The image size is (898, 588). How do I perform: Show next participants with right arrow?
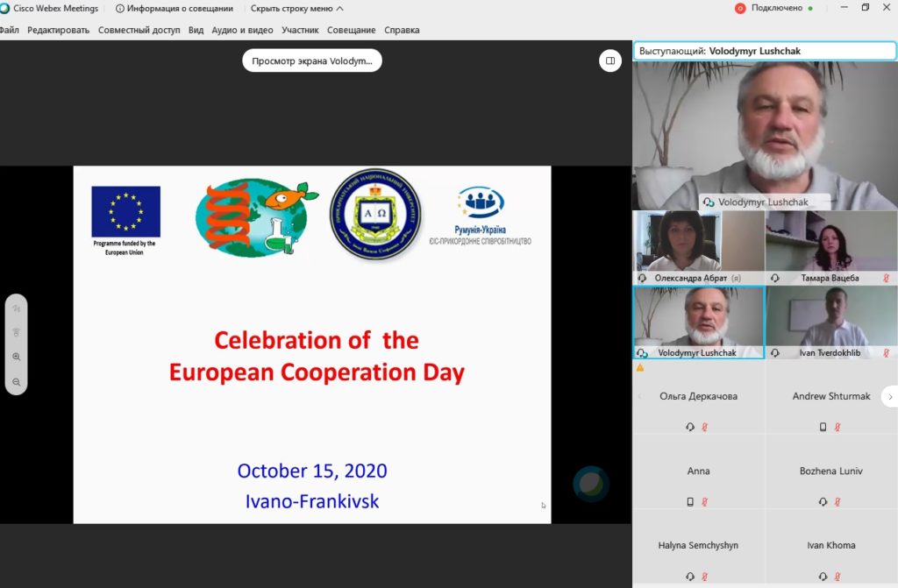tap(888, 396)
